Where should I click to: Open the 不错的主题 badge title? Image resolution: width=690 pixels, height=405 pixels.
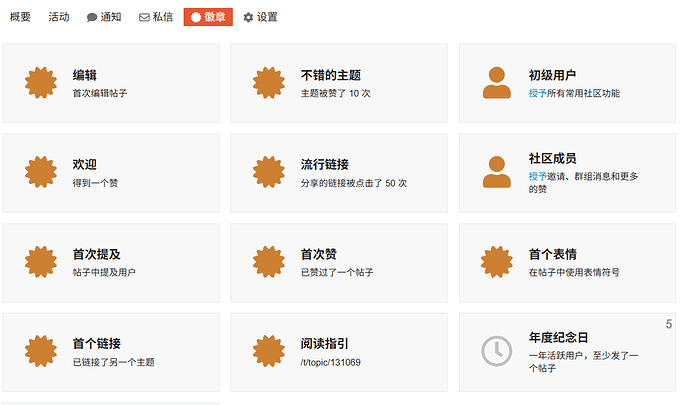coord(331,75)
